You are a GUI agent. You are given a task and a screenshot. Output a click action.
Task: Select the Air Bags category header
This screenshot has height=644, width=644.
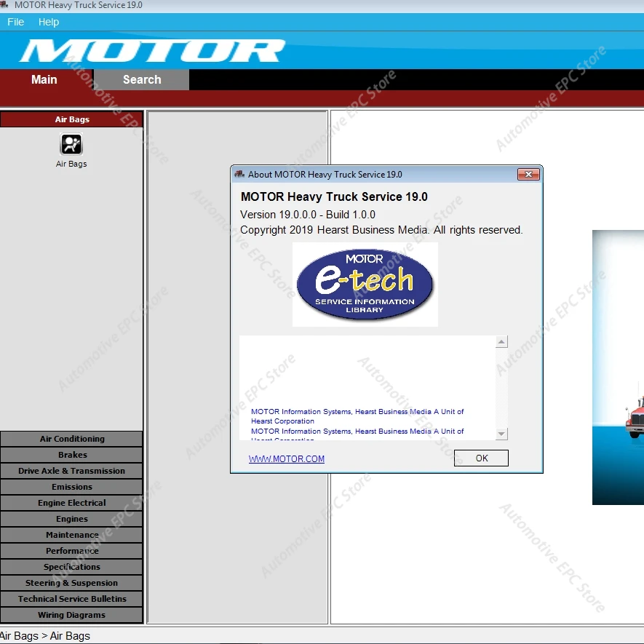coord(72,119)
